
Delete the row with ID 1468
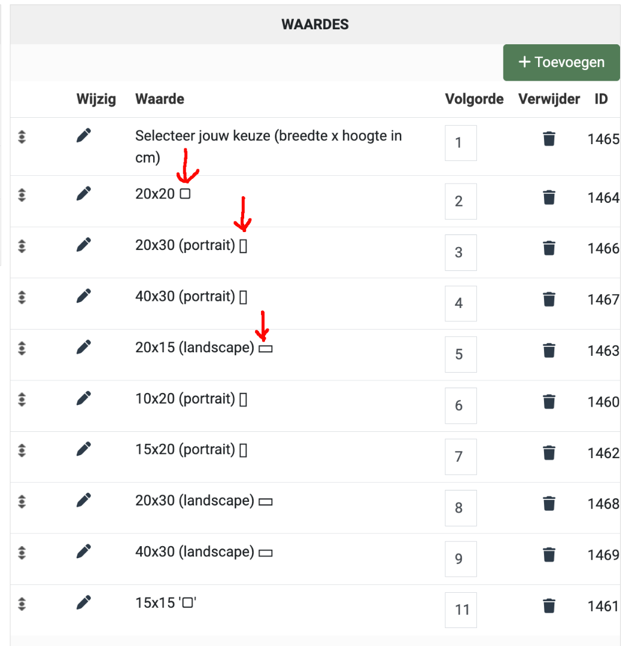coord(549,504)
